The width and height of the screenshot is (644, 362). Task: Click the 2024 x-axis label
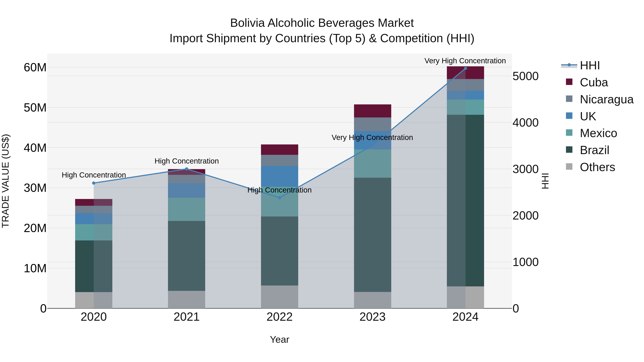465,317
